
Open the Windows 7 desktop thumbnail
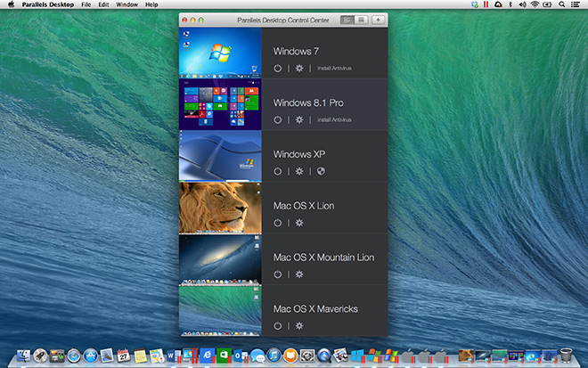click(220, 53)
